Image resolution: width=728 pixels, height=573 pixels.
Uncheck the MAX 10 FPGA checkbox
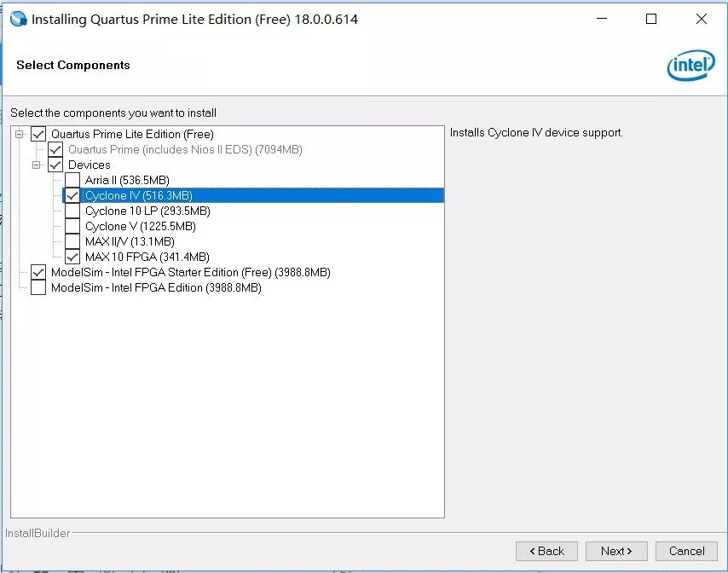click(x=72, y=257)
